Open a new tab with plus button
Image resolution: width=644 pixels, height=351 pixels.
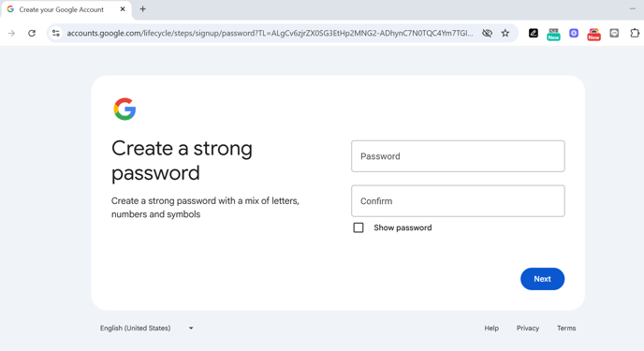(142, 9)
